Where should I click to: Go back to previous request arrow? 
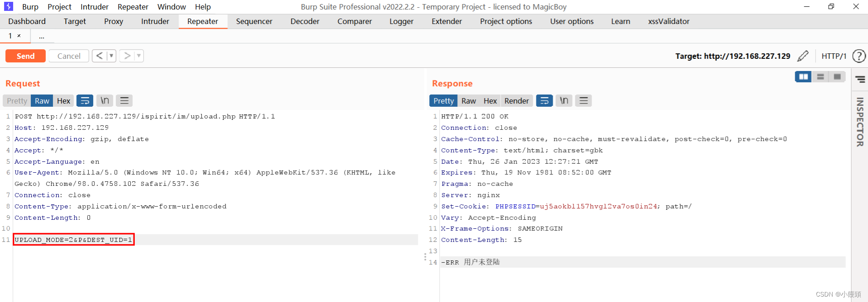pos(100,56)
